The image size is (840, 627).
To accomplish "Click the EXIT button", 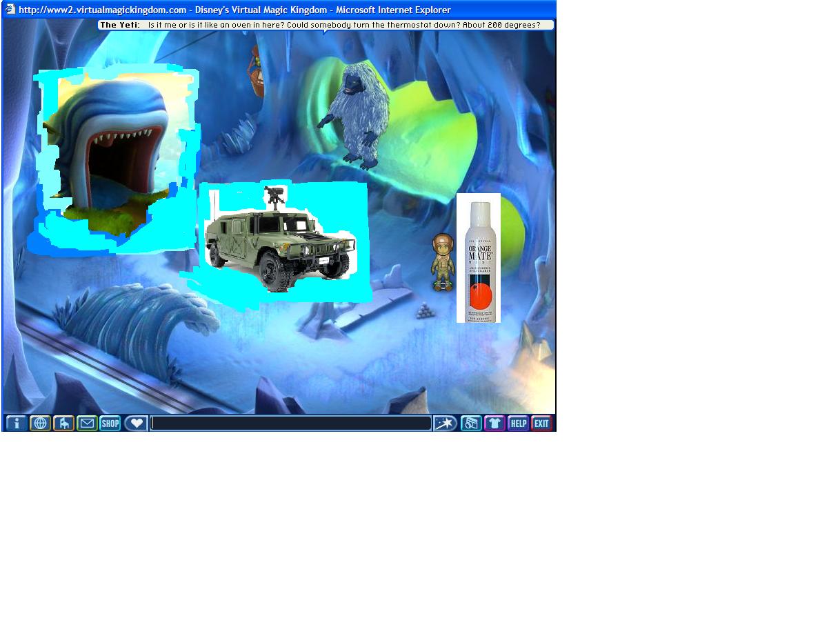I will (x=541, y=423).
